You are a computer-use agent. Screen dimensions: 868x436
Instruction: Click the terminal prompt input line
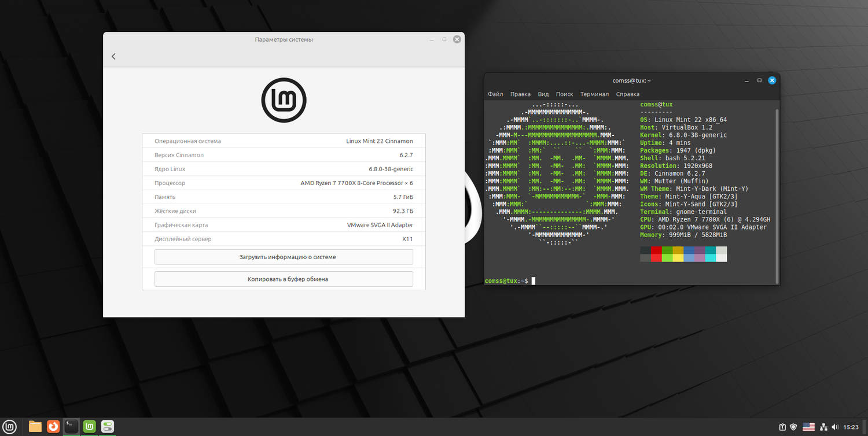pyautogui.click(x=629, y=280)
